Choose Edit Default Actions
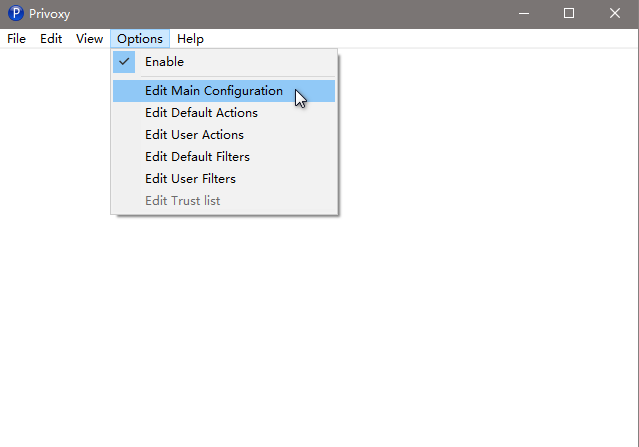 click(224, 113)
